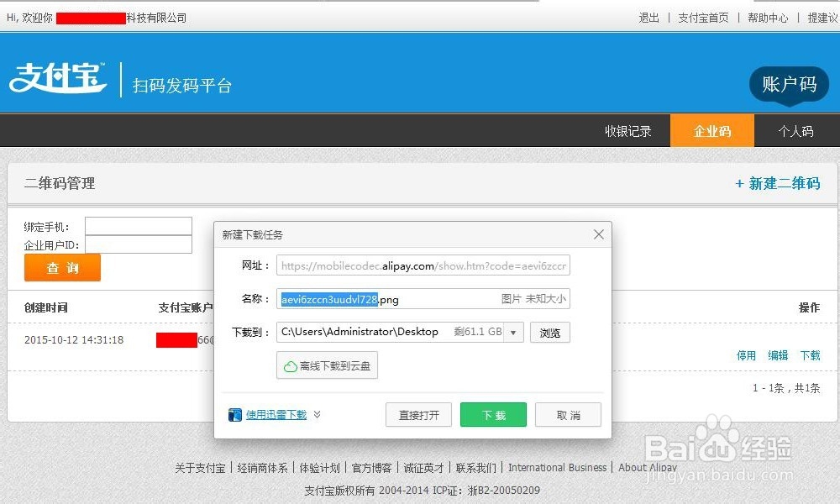Click the 官方博客 footer link

pyautogui.click(x=372, y=468)
